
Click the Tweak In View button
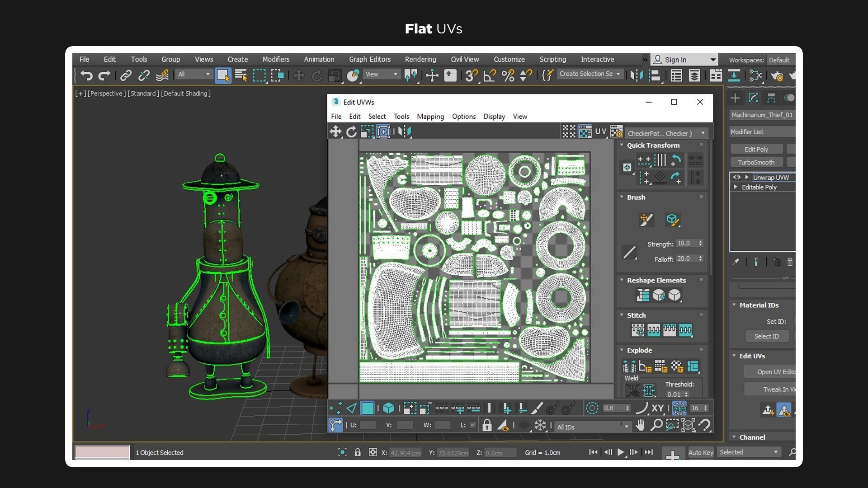[x=770, y=389]
